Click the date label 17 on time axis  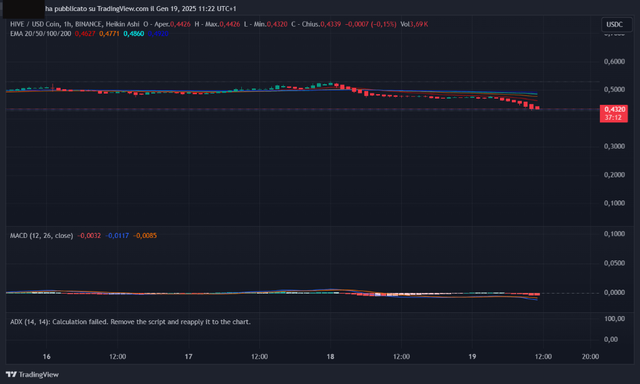189,357
